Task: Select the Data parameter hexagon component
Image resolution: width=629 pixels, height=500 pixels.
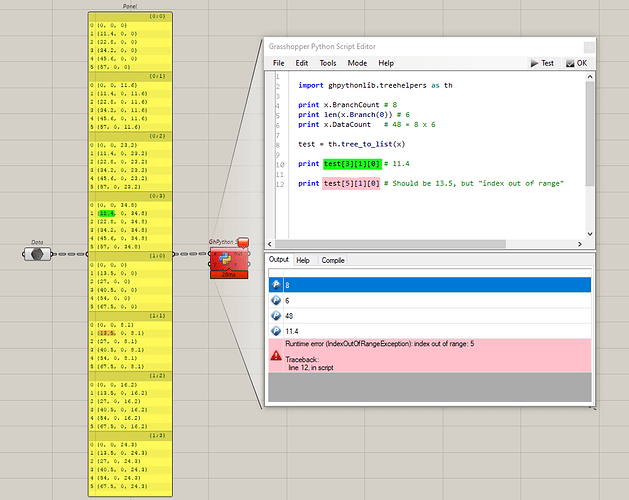Action: tap(37, 254)
